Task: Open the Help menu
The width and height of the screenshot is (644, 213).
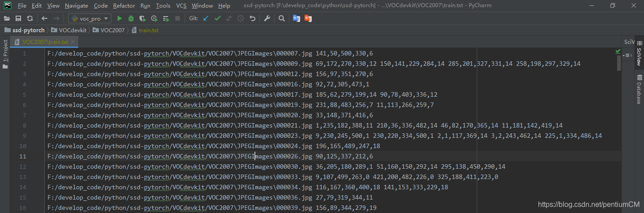Action: pos(224,6)
